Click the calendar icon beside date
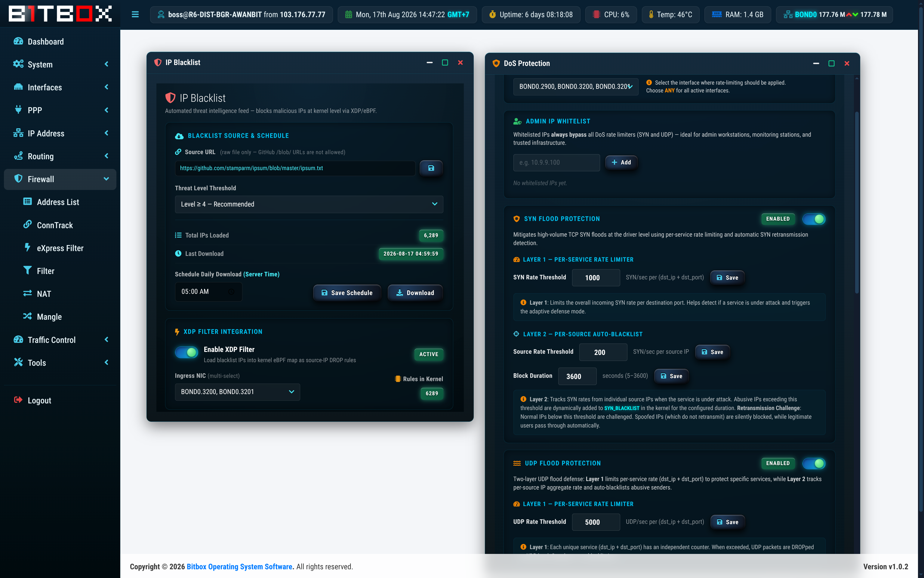 [349, 14]
